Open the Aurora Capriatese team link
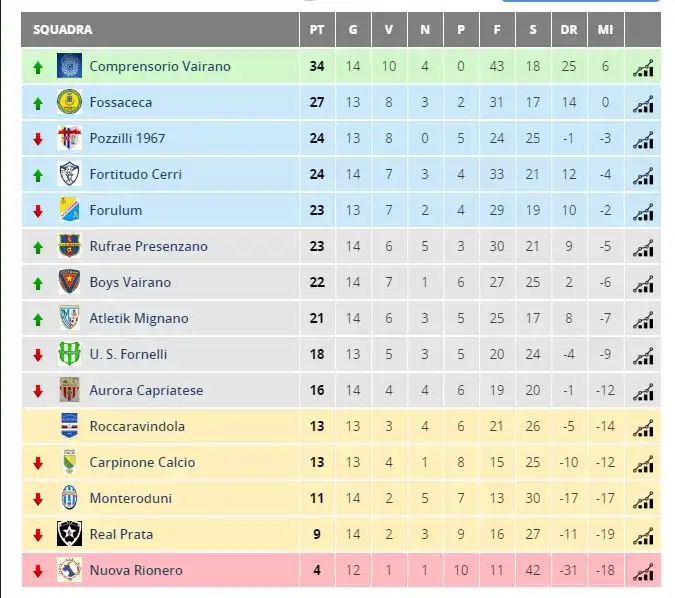 coord(146,390)
